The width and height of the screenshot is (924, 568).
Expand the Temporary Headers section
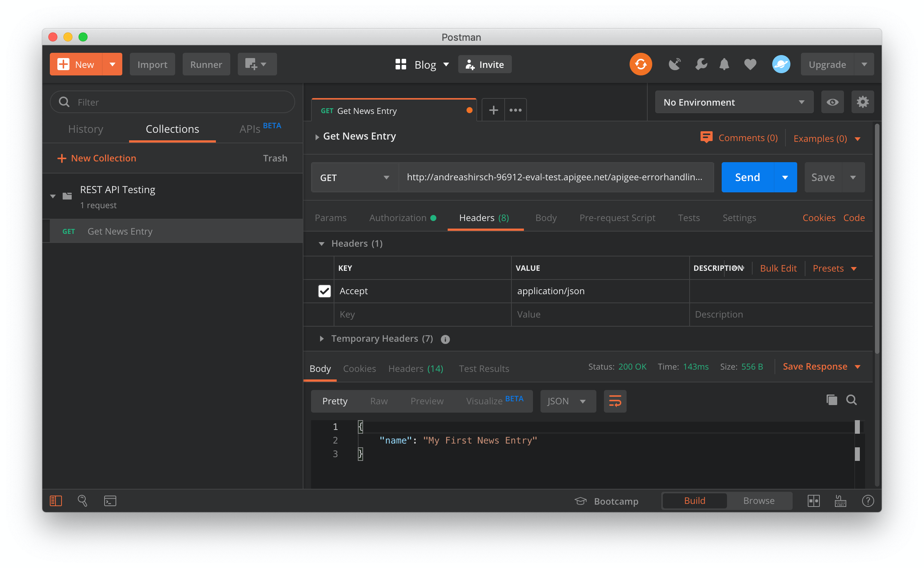(x=322, y=339)
